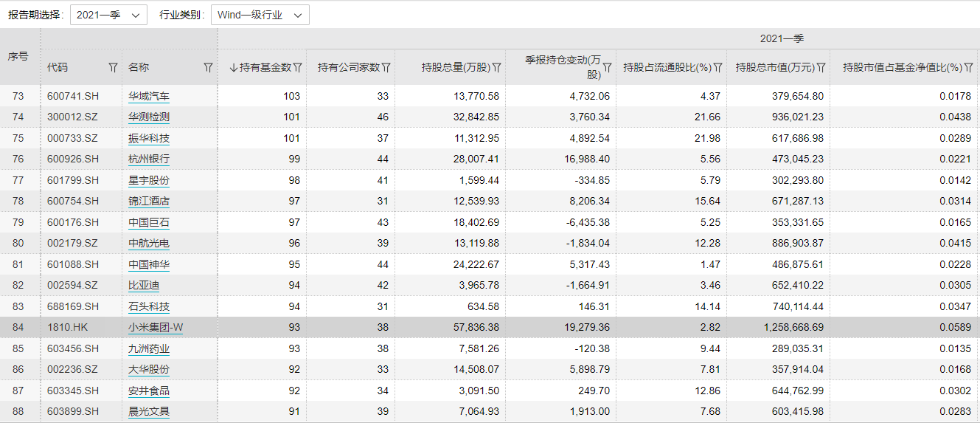
Task: Click the 小米集团-W stock name link
Action: [x=155, y=327]
